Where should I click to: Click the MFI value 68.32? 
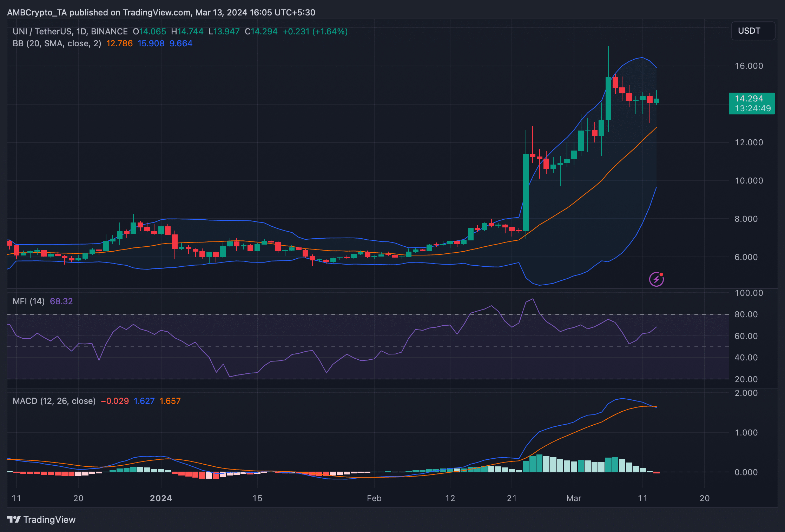61,301
